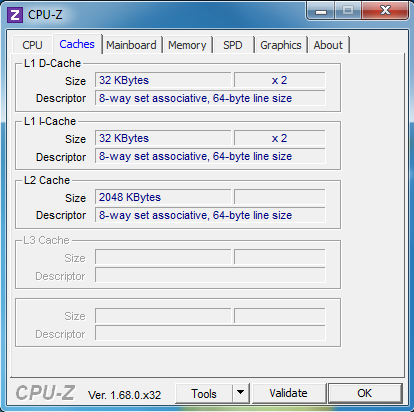This screenshot has width=414, height=412.
Task: Click the Validate button
Action: coord(288,394)
